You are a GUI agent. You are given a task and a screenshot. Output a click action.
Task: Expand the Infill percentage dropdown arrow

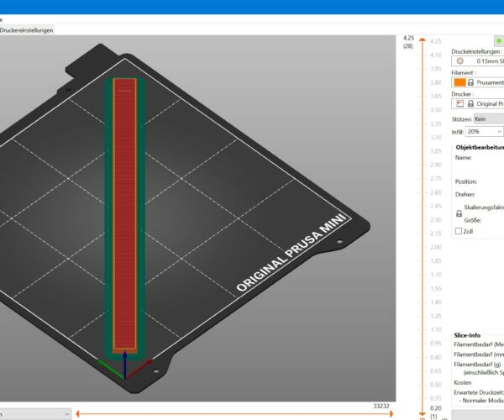click(x=499, y=131)
